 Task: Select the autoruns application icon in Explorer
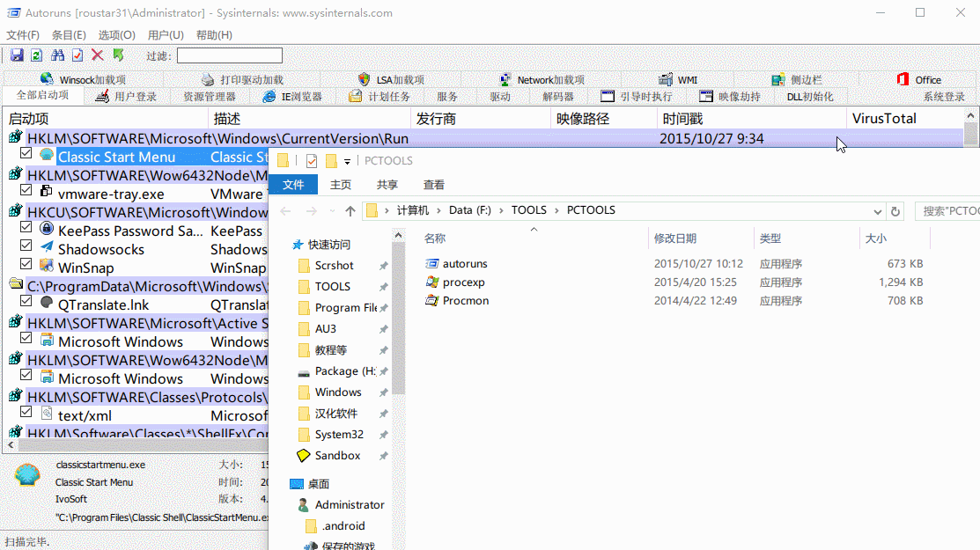pyautogui.click(x=431, y=264)
